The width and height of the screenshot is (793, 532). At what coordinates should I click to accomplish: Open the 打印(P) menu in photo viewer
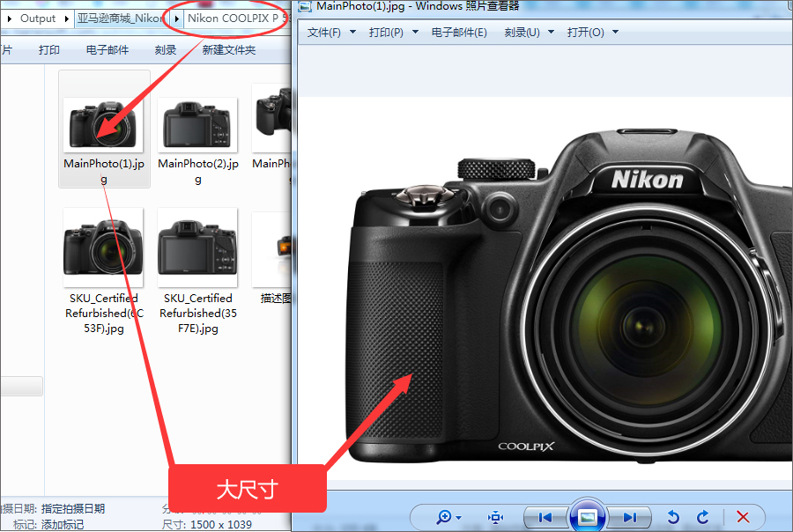[394, 33]
